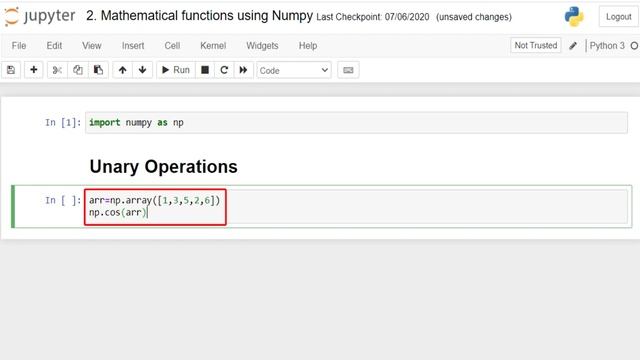Open the Kernel menu
The width and height of the screenshot is (640, 360).
213,46
